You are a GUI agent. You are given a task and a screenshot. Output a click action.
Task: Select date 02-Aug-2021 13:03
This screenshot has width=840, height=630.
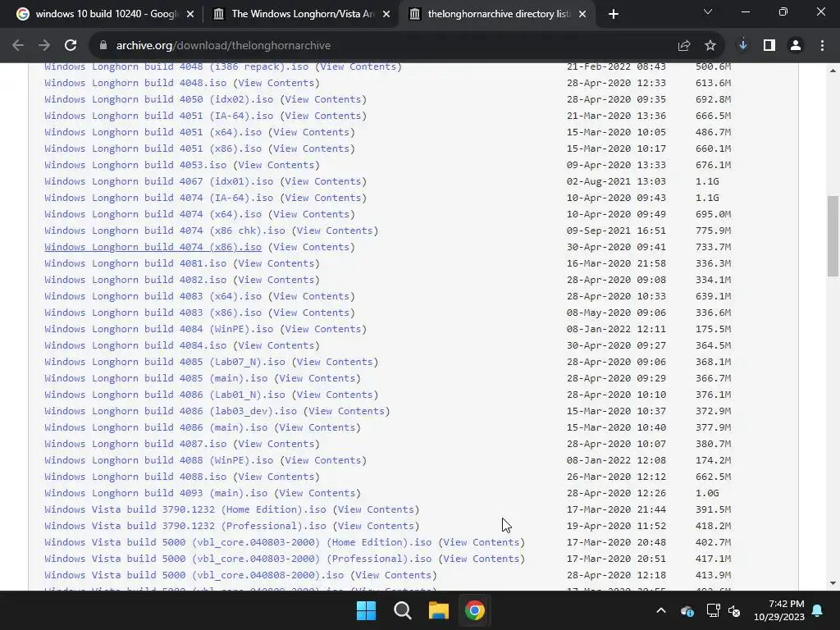pyautogui.click(x=616, y=181)
